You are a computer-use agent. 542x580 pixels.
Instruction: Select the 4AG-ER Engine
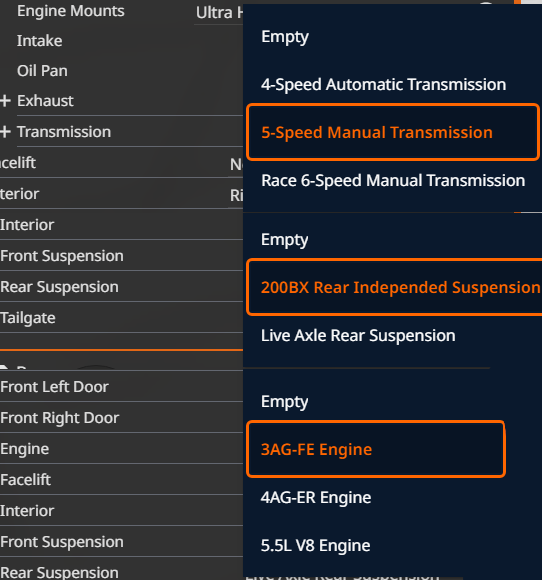click(316, 498)
